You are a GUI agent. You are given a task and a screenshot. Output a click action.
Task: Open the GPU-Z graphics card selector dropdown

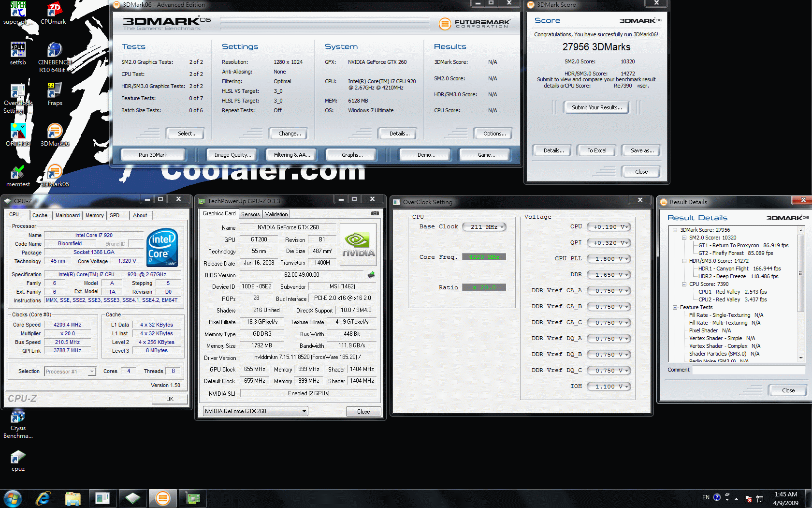(x=256, y=411)
